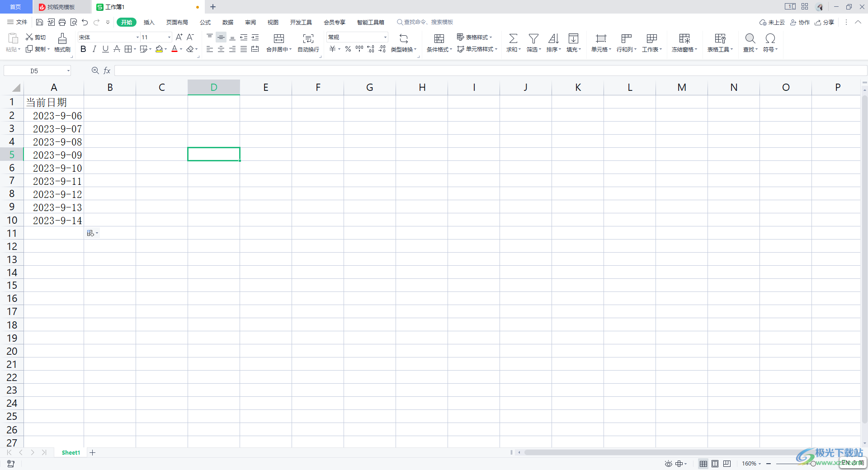Open Cell Styles (单元格样式) dropdown
Viewport: 868px width, 470px height.
pyautogui.click(x=477, y=49)
